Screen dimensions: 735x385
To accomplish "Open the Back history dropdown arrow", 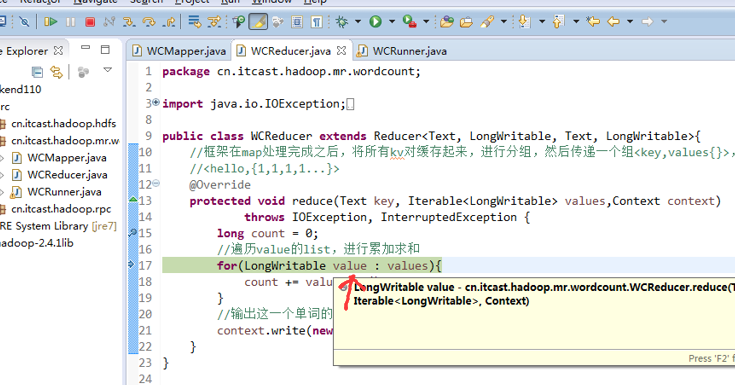I will (x=630, y=22).
